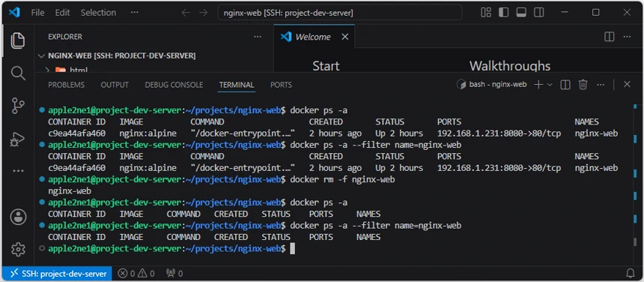Click the EXPLORER panel title
Viewport: 644px width, 282px height.
[65, 37]
